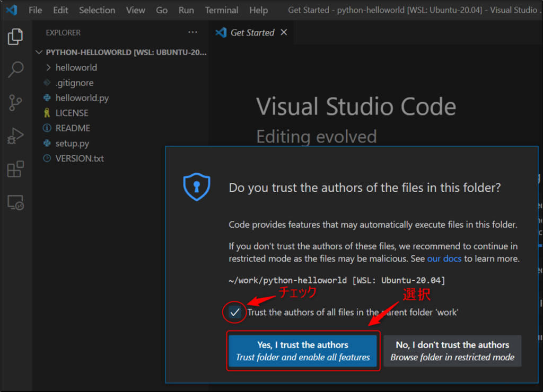The image size is (543, 392).
Task: Open the Go menu
Action: point(162,10)
